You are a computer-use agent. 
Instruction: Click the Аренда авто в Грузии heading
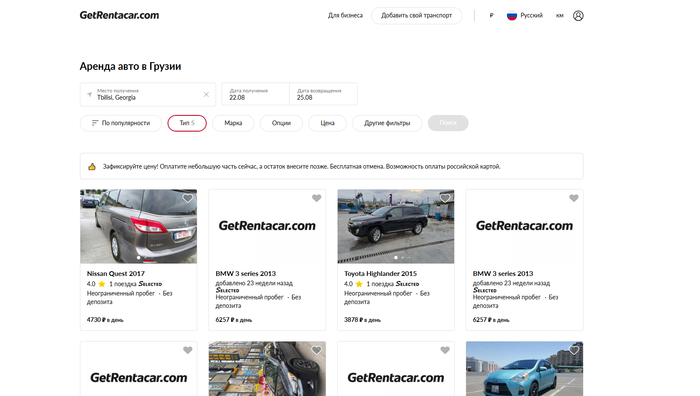[130, 67]
